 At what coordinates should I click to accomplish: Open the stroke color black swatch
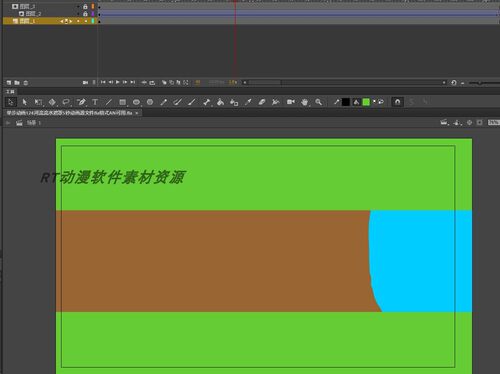pyautogui.click(x=346, y=102)
